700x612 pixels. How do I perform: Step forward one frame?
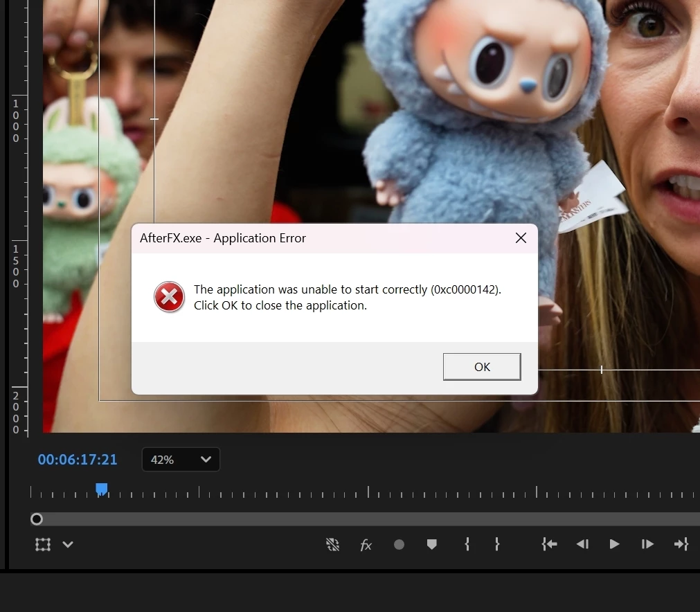point(647,544)
